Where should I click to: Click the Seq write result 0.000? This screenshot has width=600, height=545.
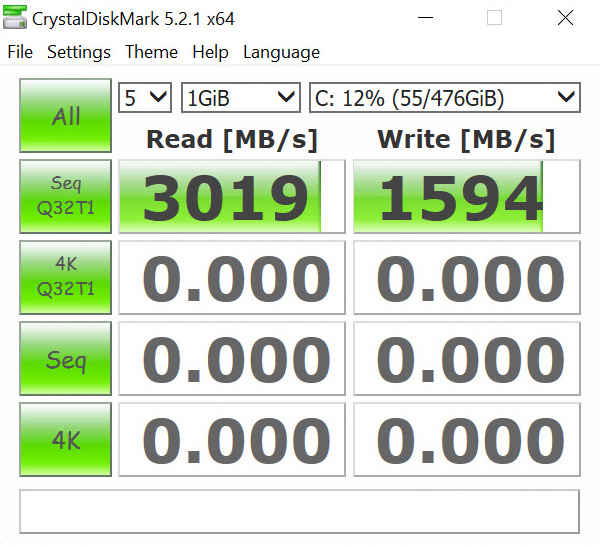tap(467, 359)
